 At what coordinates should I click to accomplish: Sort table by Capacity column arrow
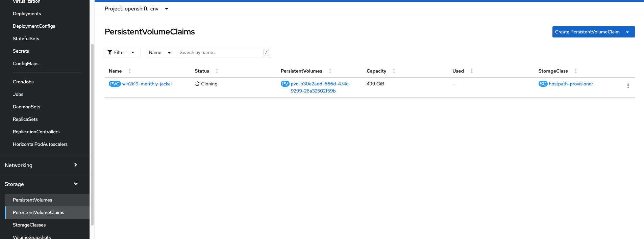pos(394,71)
